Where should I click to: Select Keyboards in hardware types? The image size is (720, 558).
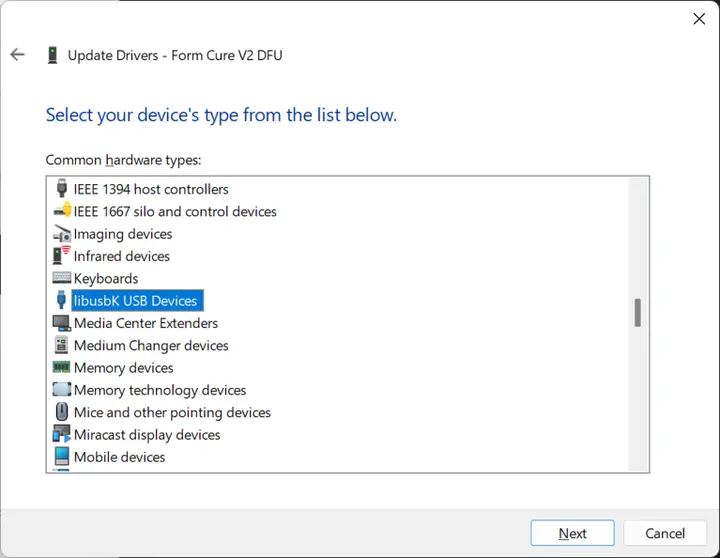click(x=106, y=279)
